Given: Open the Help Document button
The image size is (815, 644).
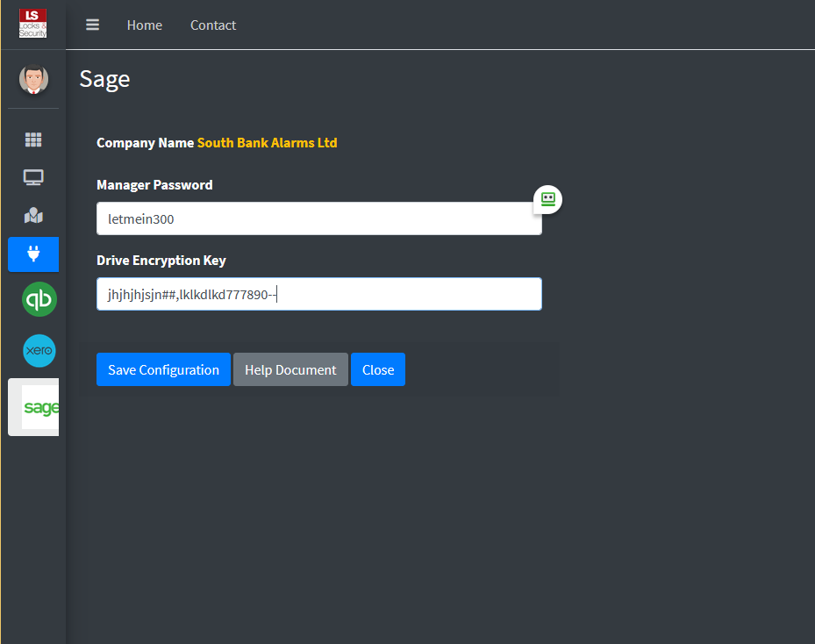Looking at the screenshot, I should click(x=290, y=369).
